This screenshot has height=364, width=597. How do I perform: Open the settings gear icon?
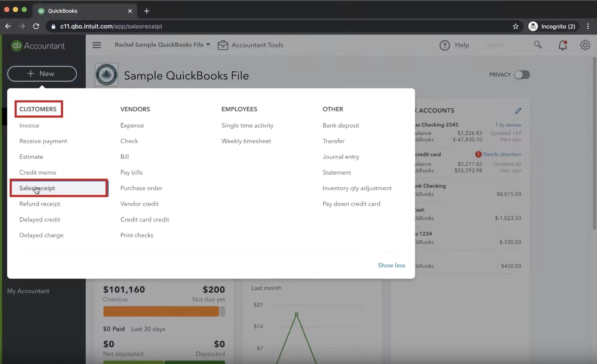pos(585,45)
